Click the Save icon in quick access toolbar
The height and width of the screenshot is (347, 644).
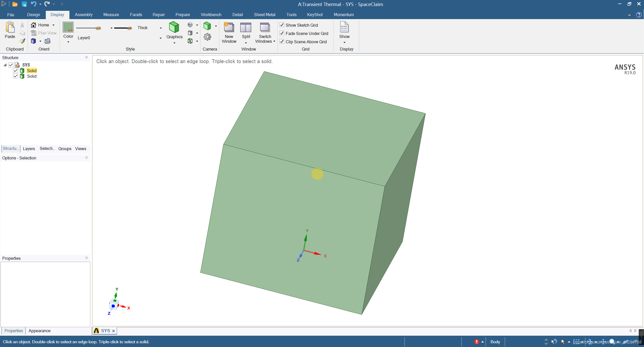click(24, 4)
